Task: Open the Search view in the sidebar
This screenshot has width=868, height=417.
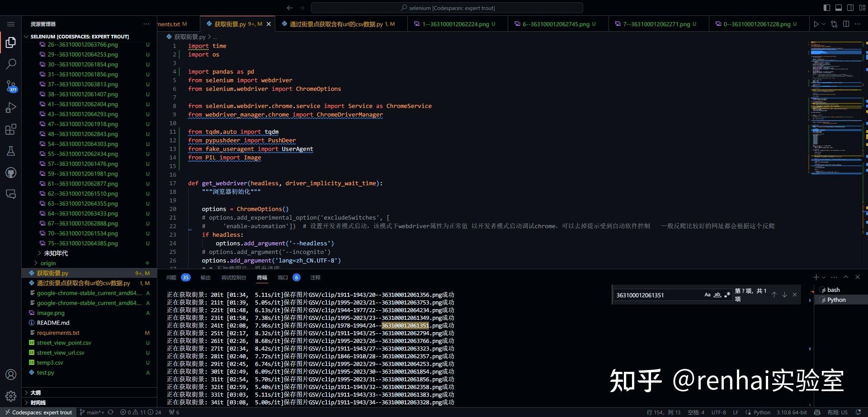Action: coord(11,64)
